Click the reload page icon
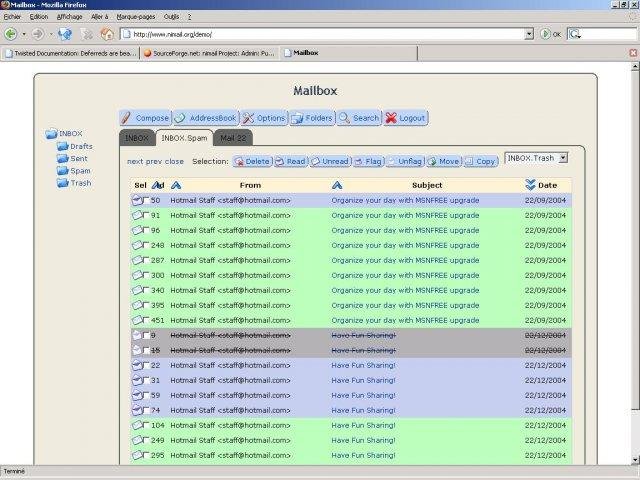The height and width of the screenshot is (480, 640). (x=65, y=34)
